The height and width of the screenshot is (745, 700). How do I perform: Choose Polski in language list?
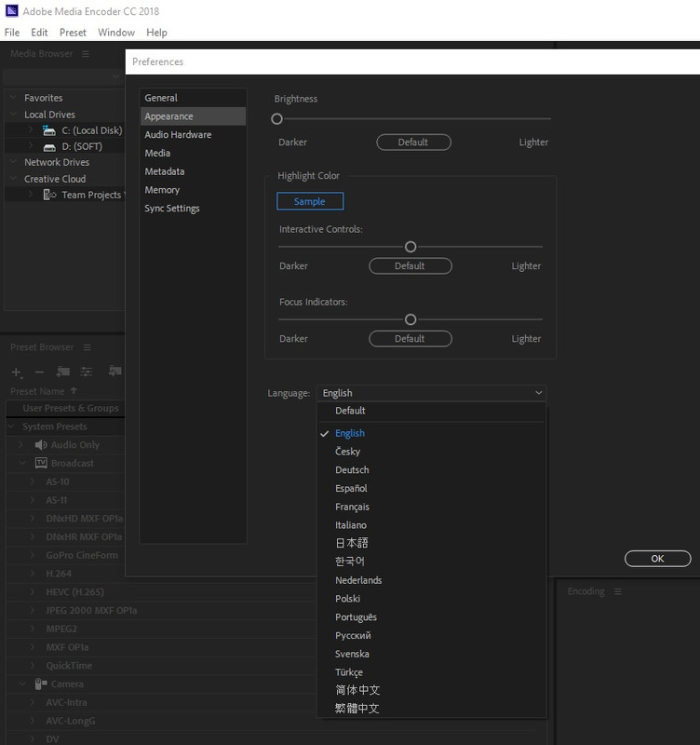click(x=431, y=599)
